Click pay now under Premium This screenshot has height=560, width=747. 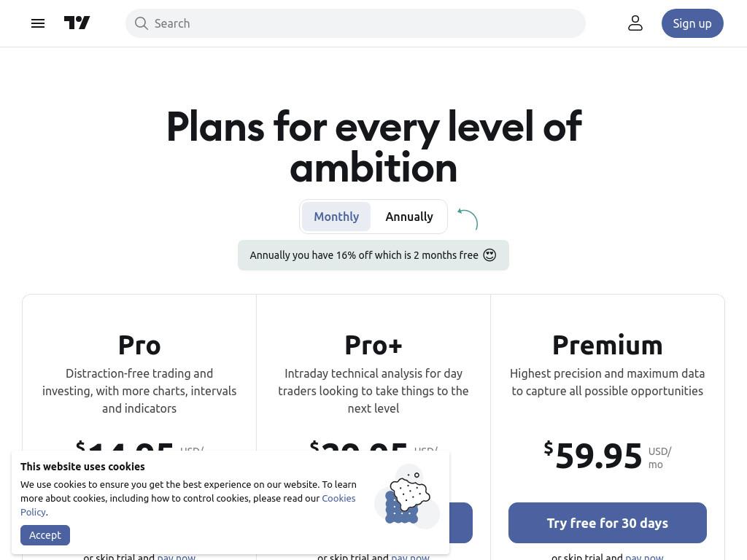pos(644,556)
